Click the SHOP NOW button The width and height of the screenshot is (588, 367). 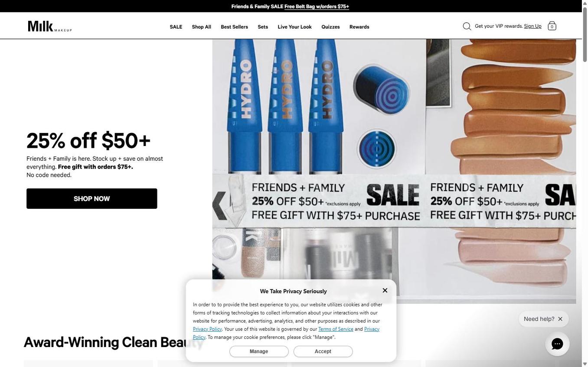(92, 198)
